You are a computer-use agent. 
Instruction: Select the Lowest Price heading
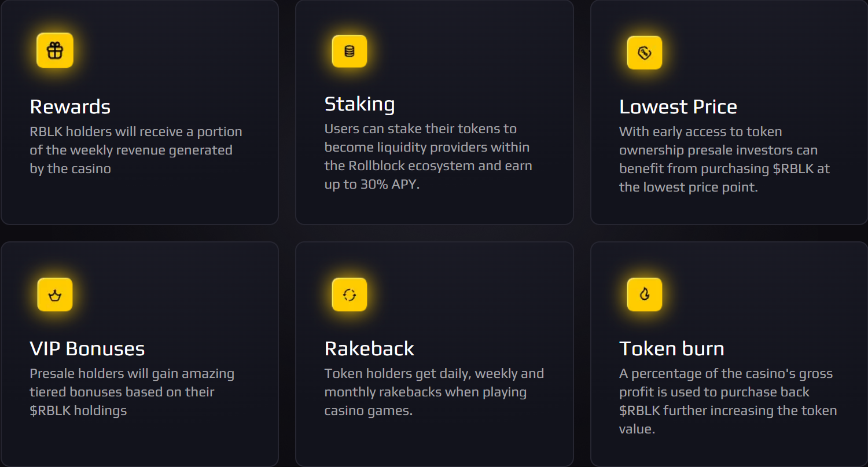coord(678,106)
